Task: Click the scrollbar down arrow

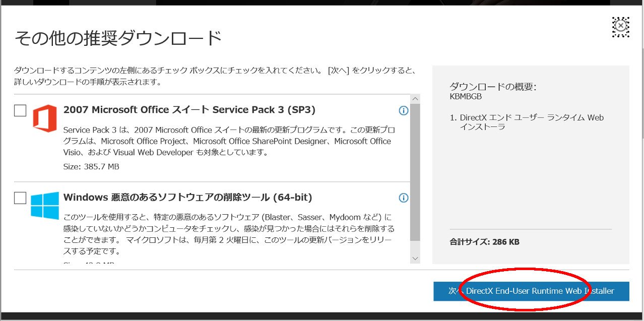Action: pos(415,258)
